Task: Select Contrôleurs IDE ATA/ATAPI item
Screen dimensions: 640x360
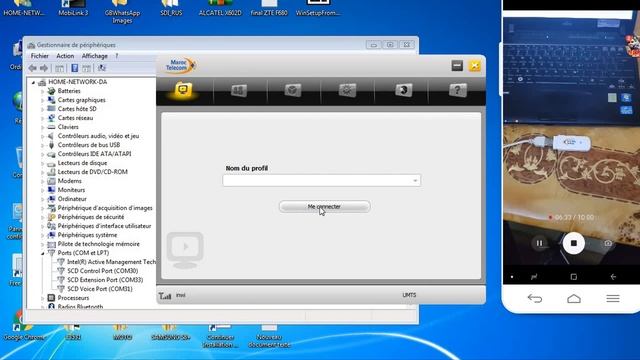Action: tap(94, 154)
